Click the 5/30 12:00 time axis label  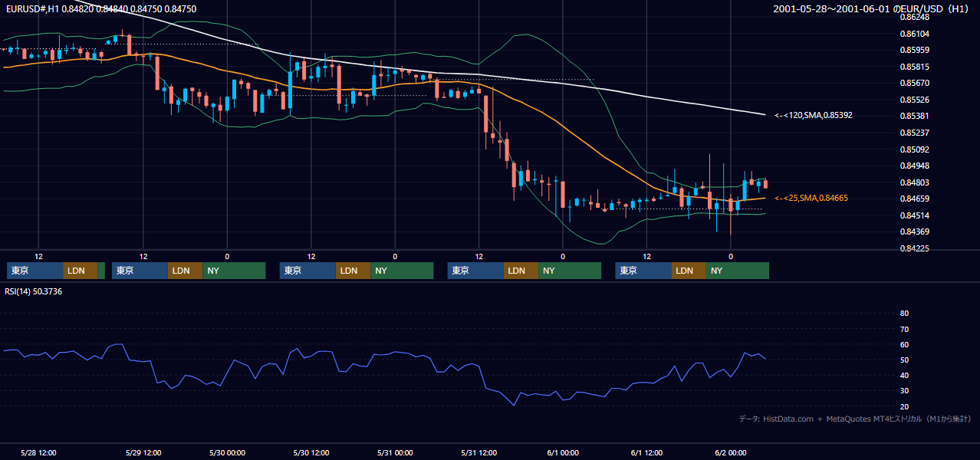(x=311, y=453)
